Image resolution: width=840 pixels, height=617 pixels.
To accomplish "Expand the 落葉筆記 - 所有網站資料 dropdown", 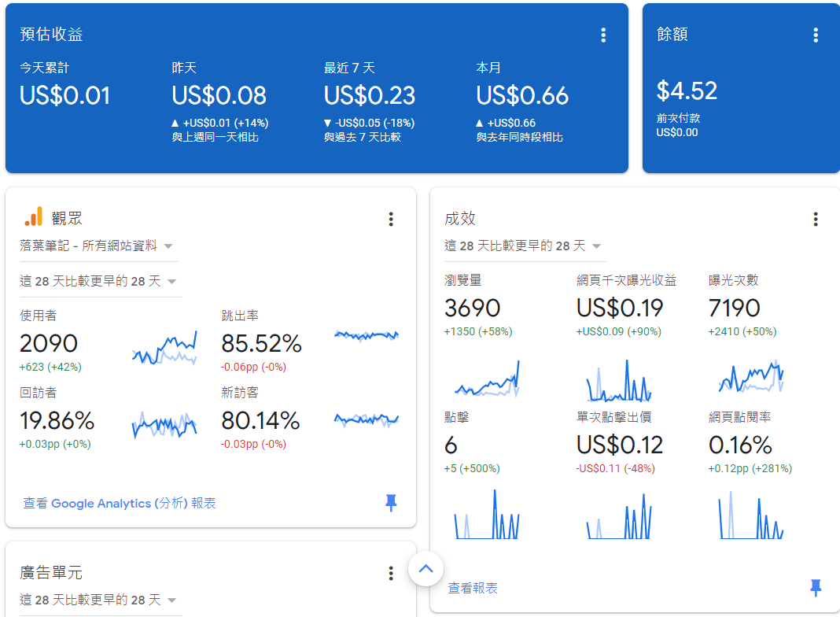I will (x=98, y=246).
